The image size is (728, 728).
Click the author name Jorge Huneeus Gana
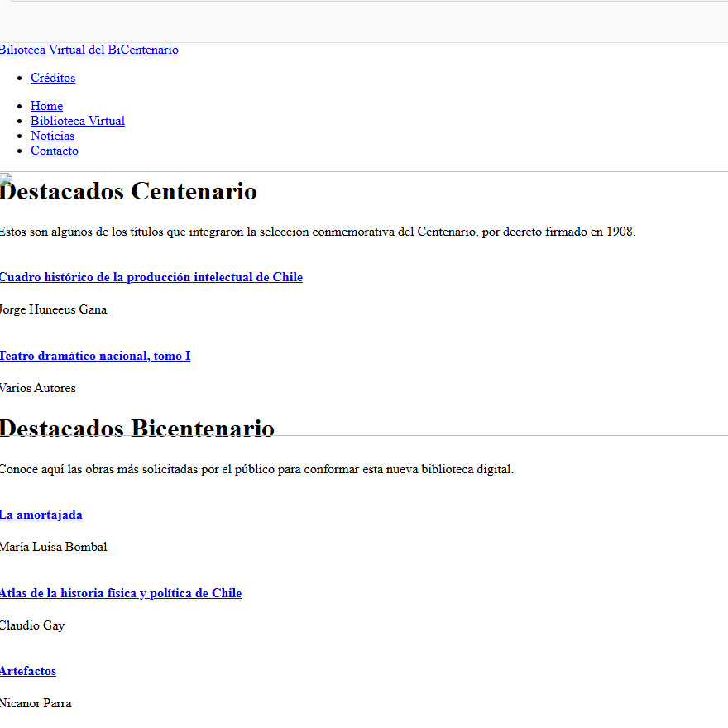[54, 309]
